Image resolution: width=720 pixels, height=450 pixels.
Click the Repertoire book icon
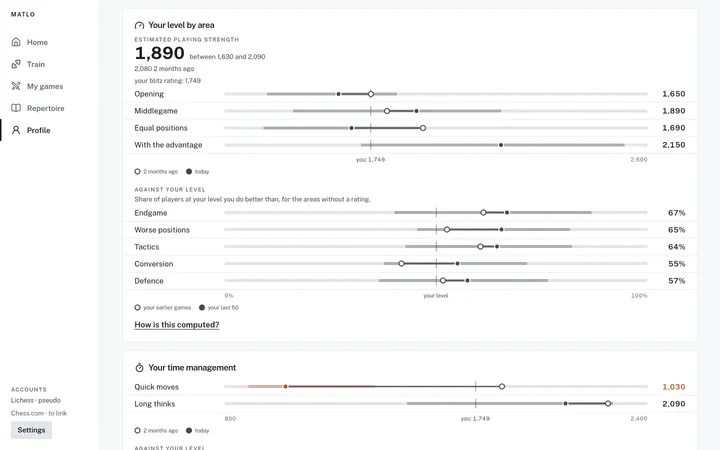click(16, 108)
